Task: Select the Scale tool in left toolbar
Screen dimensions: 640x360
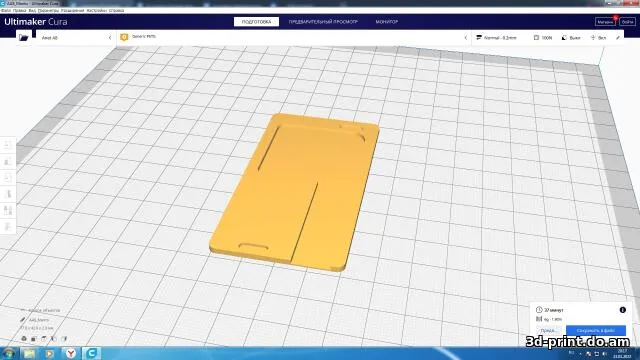Action: click(x=8, y=162)
